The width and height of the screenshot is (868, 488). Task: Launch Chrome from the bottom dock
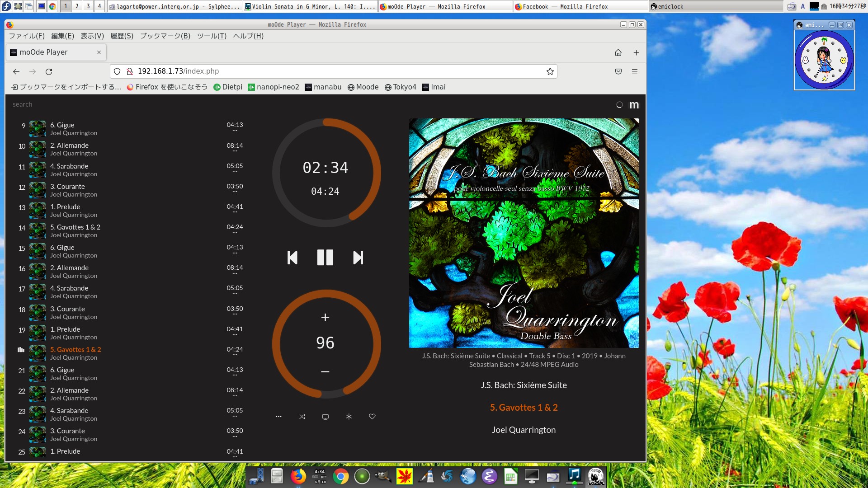click(340, 476)
